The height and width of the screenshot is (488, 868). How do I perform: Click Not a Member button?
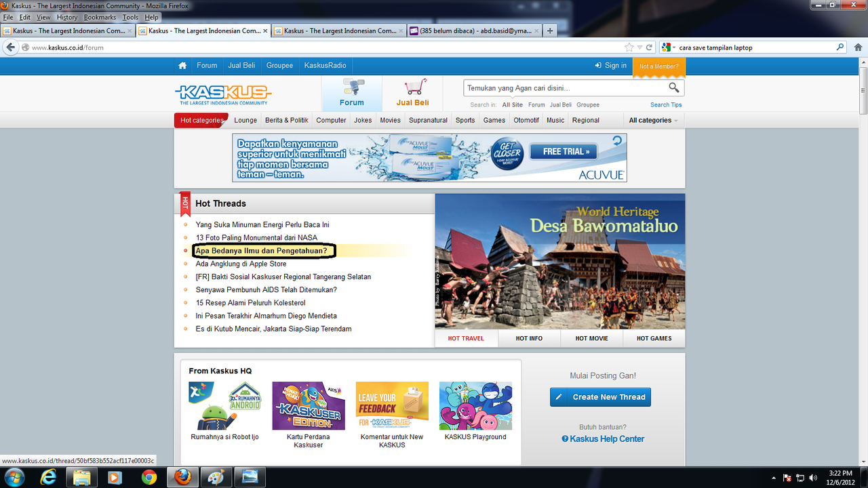pos(658,66)
